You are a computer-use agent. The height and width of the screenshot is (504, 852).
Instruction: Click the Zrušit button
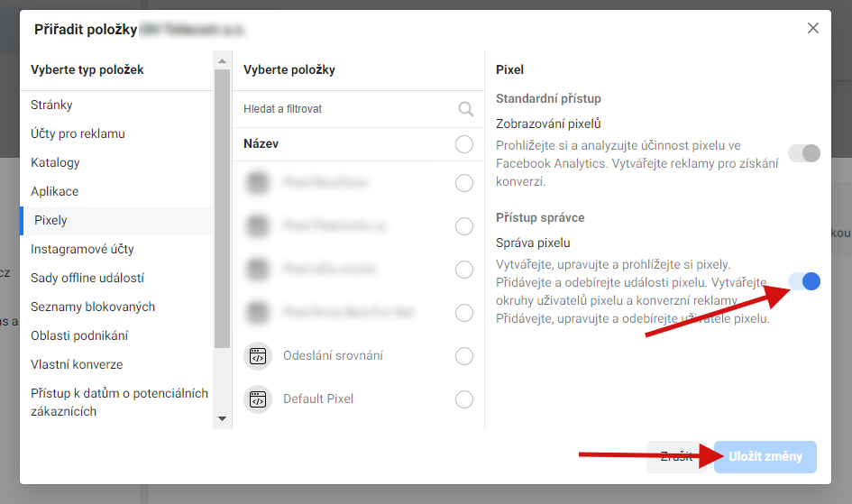tap(676, 457)
